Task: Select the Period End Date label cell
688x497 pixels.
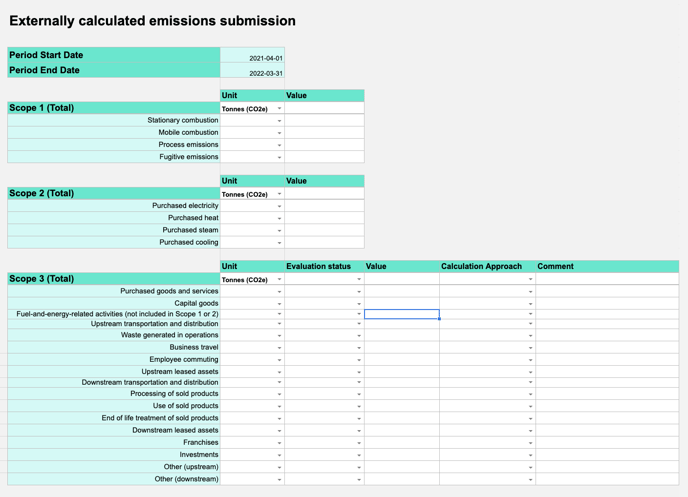Action: [114, 70]
